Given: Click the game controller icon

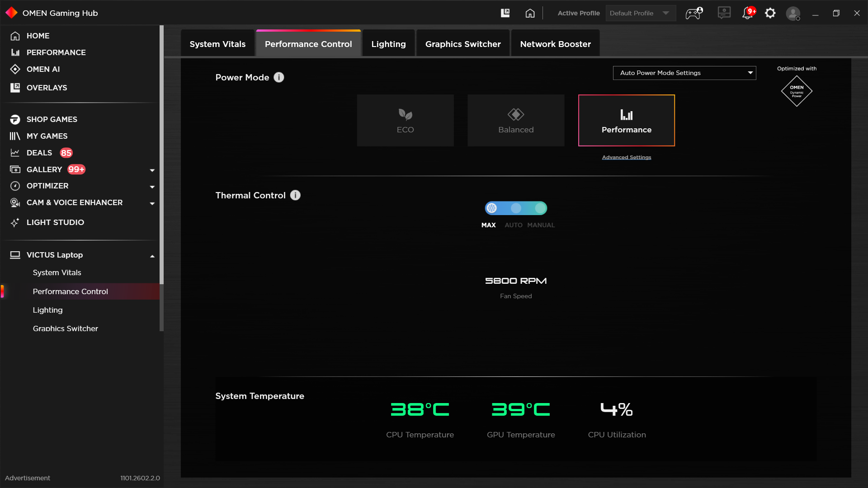Looking at the screenshot, I should [693, 13].
